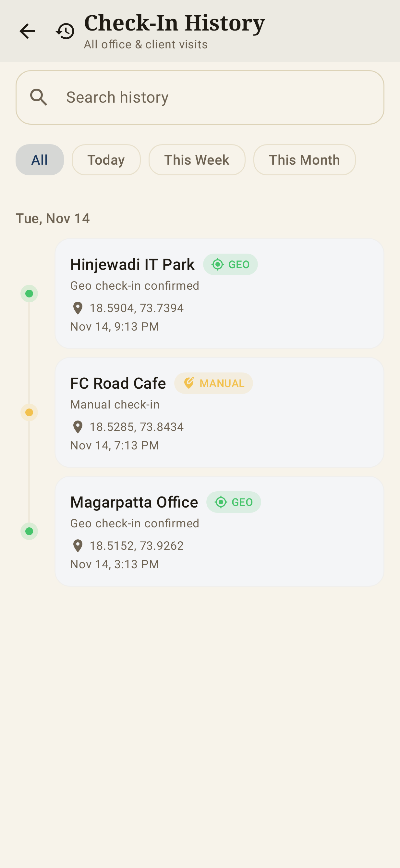Open the FC Road Cafe check-in card

coord(220,412)
